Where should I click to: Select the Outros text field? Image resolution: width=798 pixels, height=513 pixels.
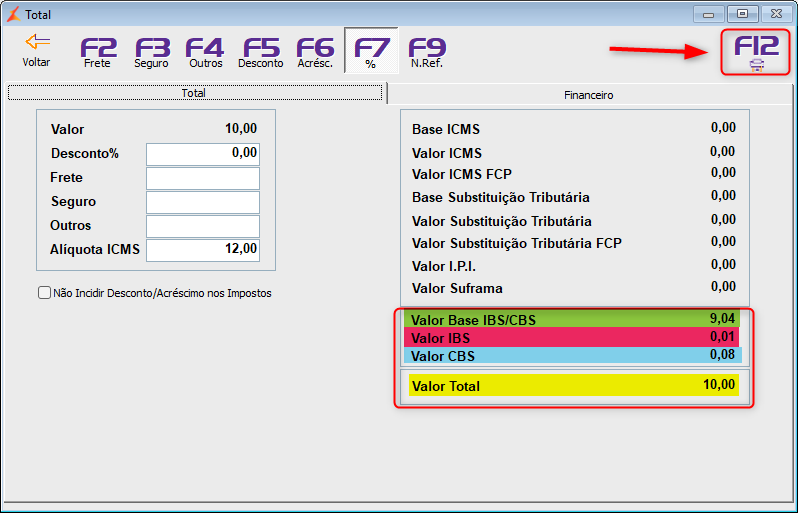pyautogui.click(x=203, y=226)
